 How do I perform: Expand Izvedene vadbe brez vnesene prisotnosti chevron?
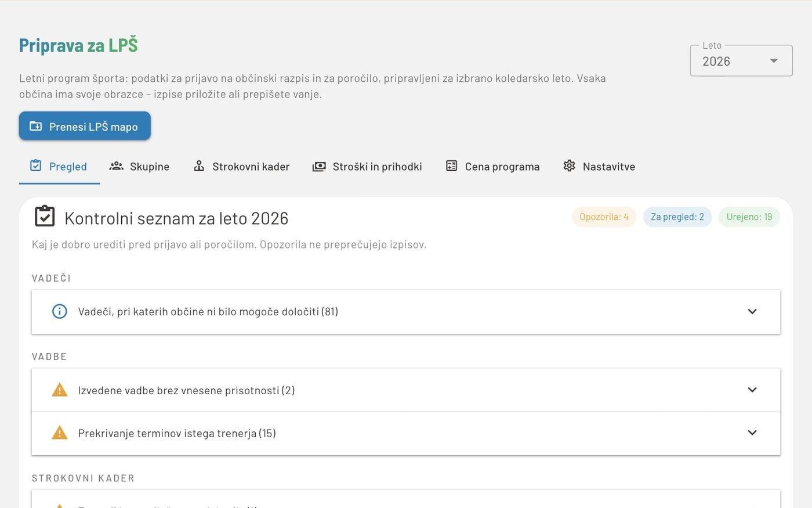pyautogui.click(x=752, y=390)
